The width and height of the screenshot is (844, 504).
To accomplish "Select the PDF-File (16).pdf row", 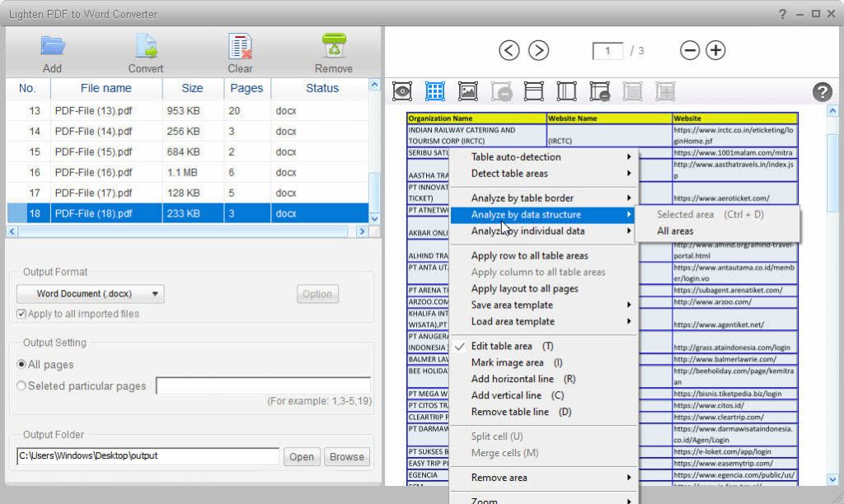I will [188, 173].
